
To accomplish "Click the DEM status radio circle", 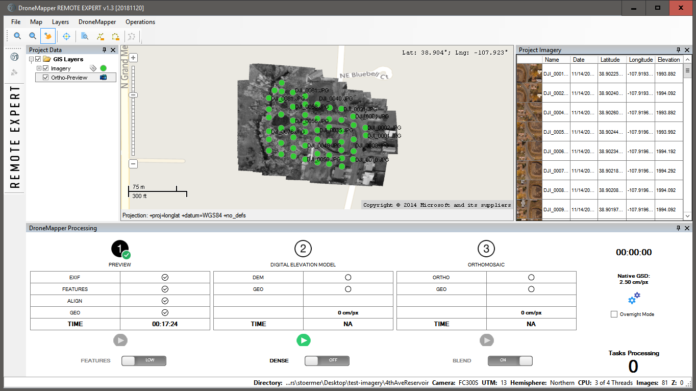I will tap(348, 277).
